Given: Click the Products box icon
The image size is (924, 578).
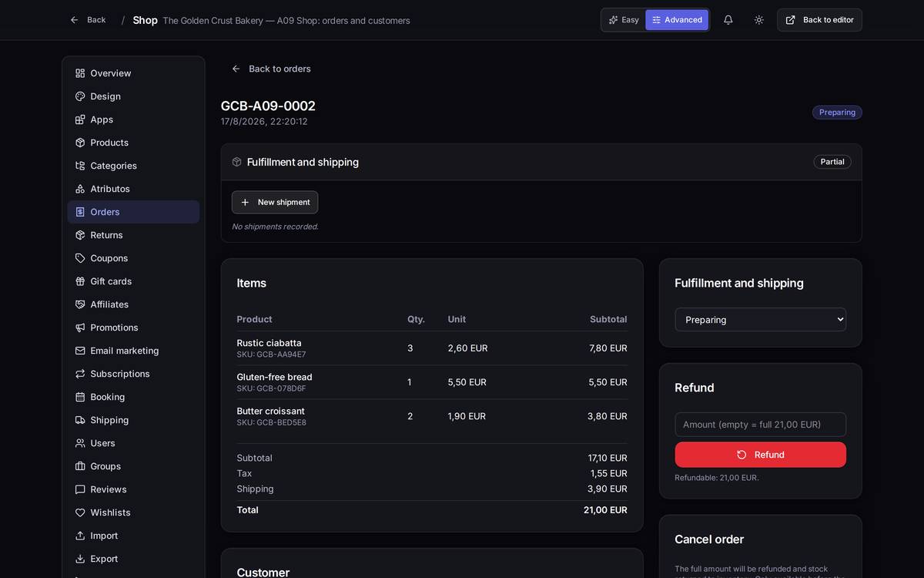Looking at the screenshot, I should (x=80, y=143).
